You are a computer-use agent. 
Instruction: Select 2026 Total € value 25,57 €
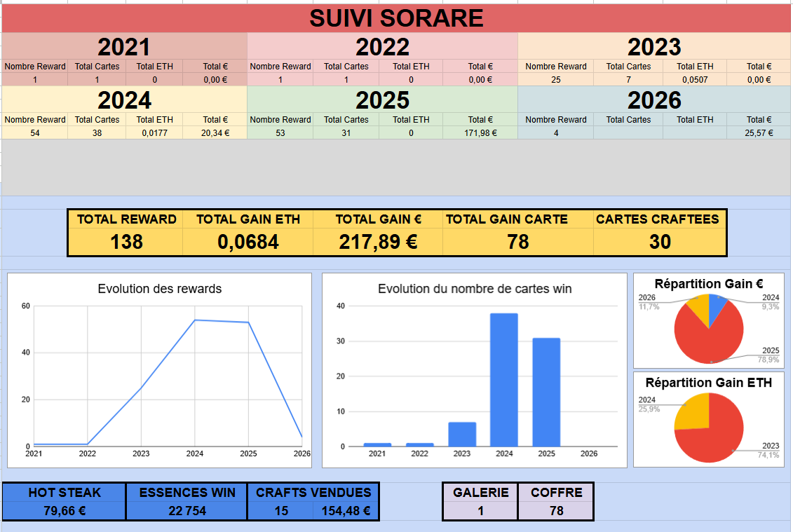[x=759, y=132]
